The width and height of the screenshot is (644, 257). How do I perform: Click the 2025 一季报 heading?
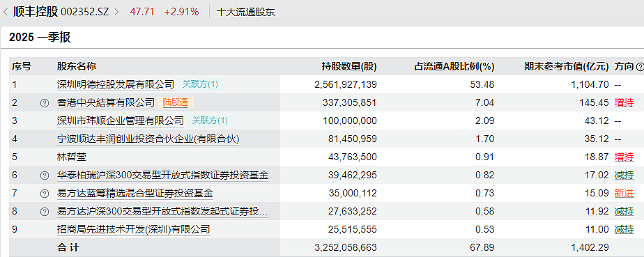(40, 38)
